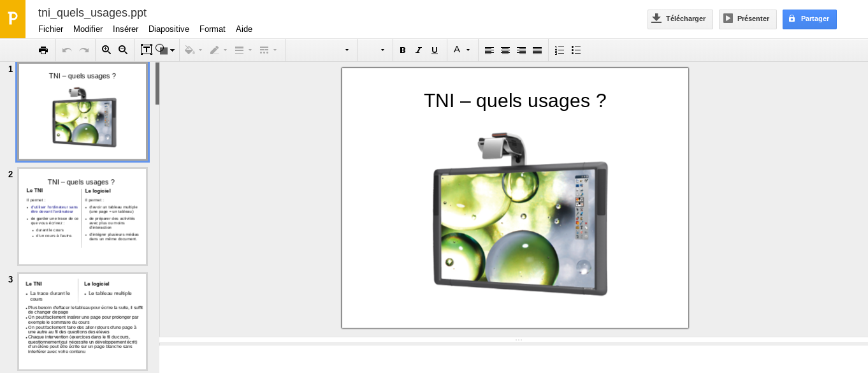Toggle underline formatting

point(435,50)
